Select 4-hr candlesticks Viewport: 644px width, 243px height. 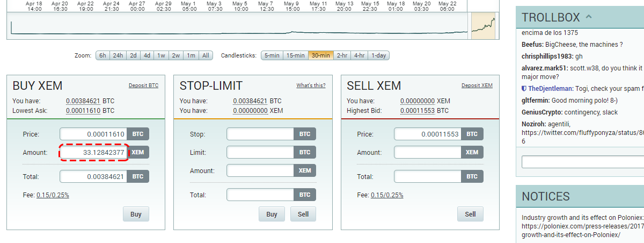click(359, 55)
